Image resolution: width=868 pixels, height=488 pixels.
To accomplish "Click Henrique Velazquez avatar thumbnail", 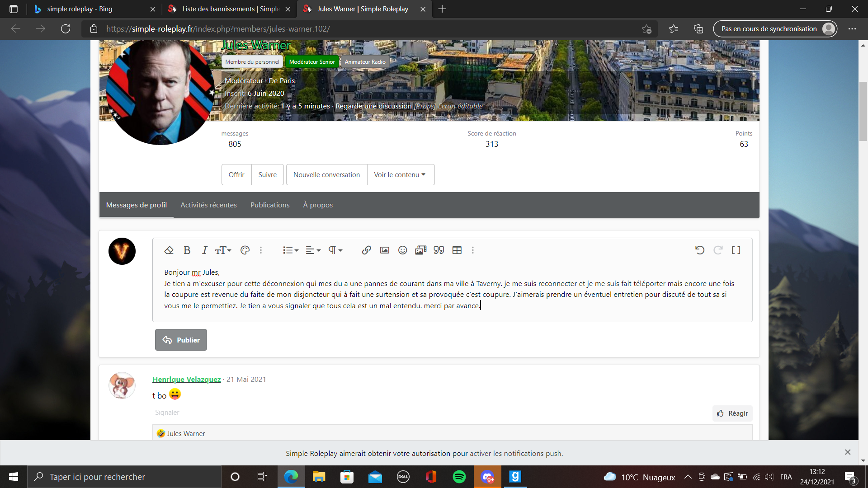I will 122,385.
